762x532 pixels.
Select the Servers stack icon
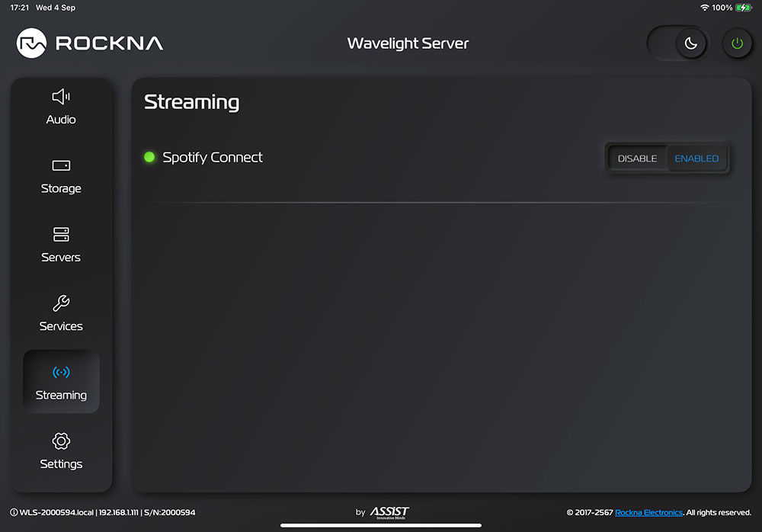coord(61,234)
